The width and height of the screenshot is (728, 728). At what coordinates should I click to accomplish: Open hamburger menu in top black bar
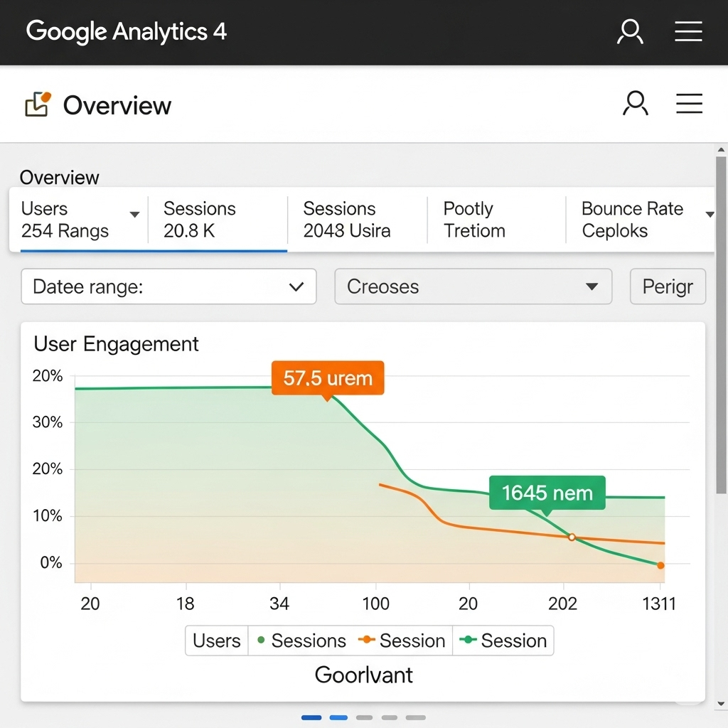click(x=688, y=32)
